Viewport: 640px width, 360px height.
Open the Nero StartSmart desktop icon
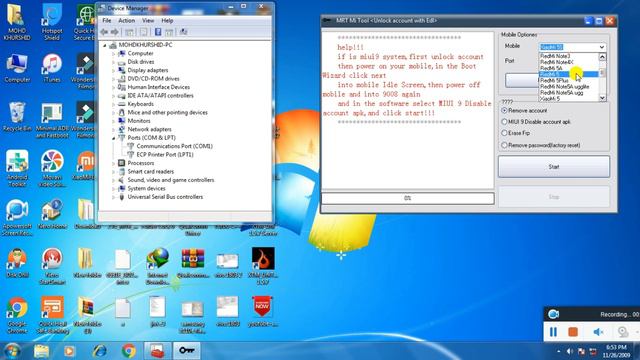point(52,266)
